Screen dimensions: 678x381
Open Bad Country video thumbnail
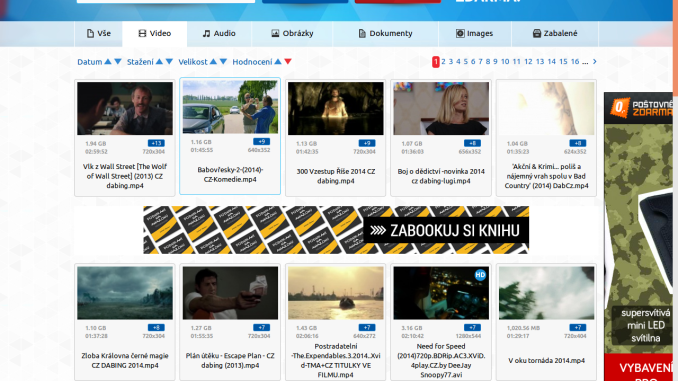(x=547, y=109)
